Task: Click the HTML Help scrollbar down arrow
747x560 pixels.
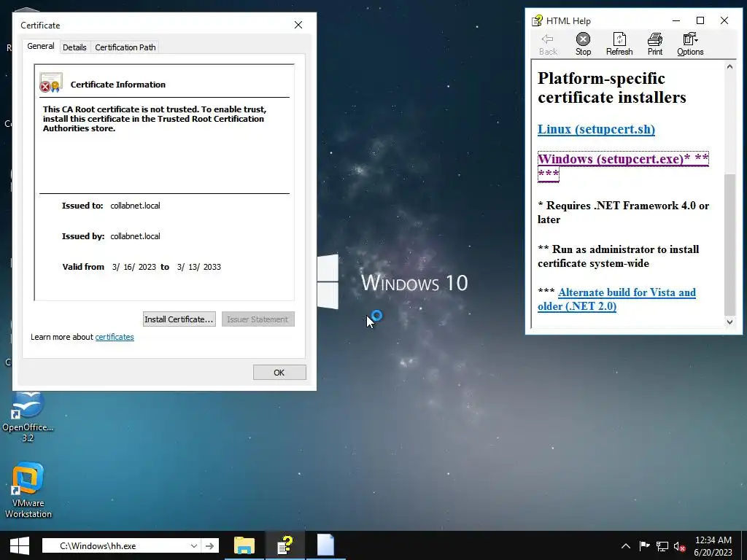Action: coord(729,322)
